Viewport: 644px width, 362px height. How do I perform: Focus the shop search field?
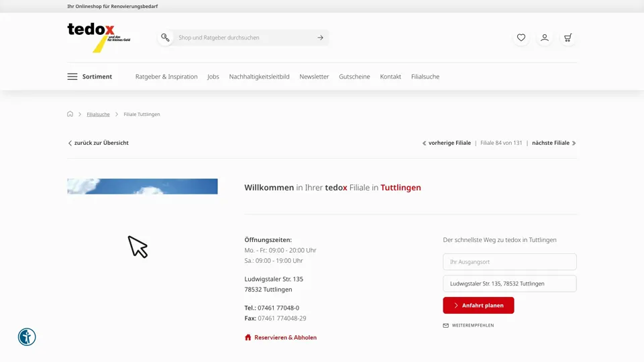tap(243, 38)
